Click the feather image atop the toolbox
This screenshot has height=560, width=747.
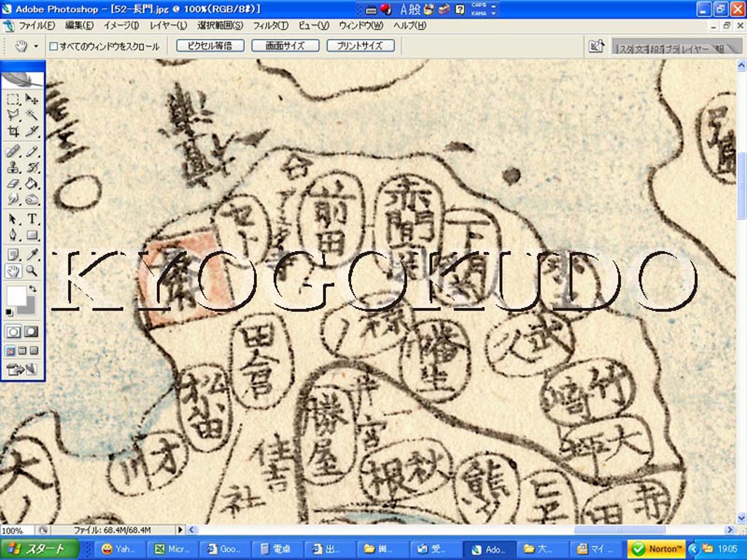click(x=23, y=79)
